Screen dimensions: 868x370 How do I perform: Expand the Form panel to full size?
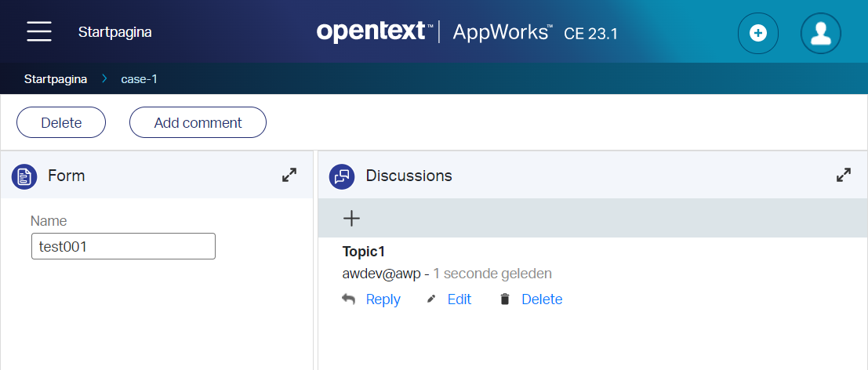[289, 176]
